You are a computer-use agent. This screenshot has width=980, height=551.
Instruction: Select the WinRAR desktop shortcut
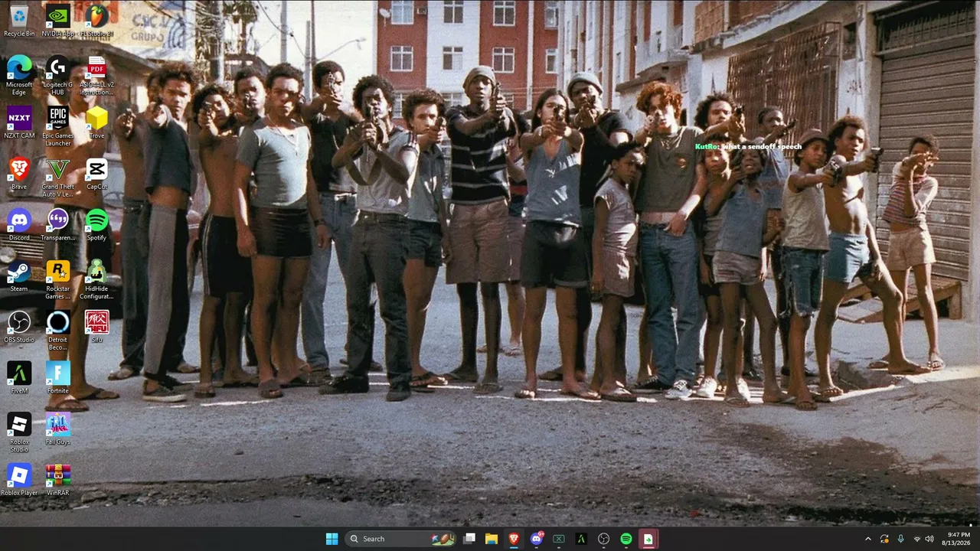pyautogui.click(x=57, y=480)
